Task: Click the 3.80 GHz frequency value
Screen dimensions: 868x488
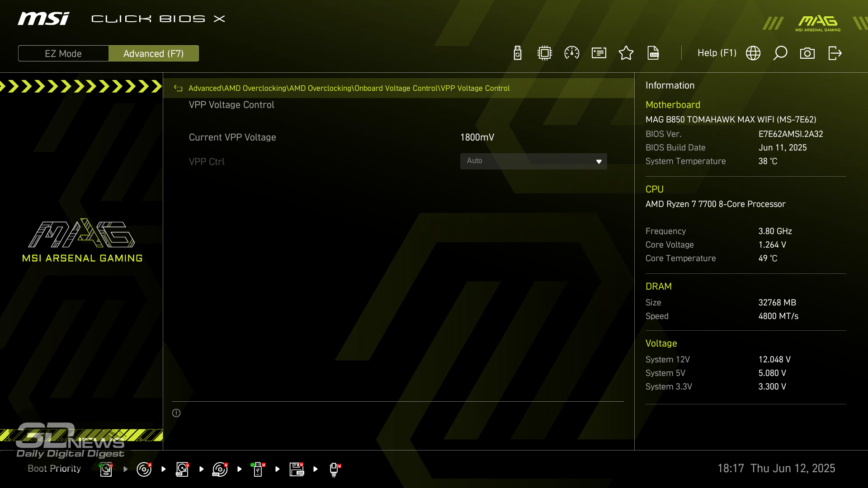Action: click(775, 231)
